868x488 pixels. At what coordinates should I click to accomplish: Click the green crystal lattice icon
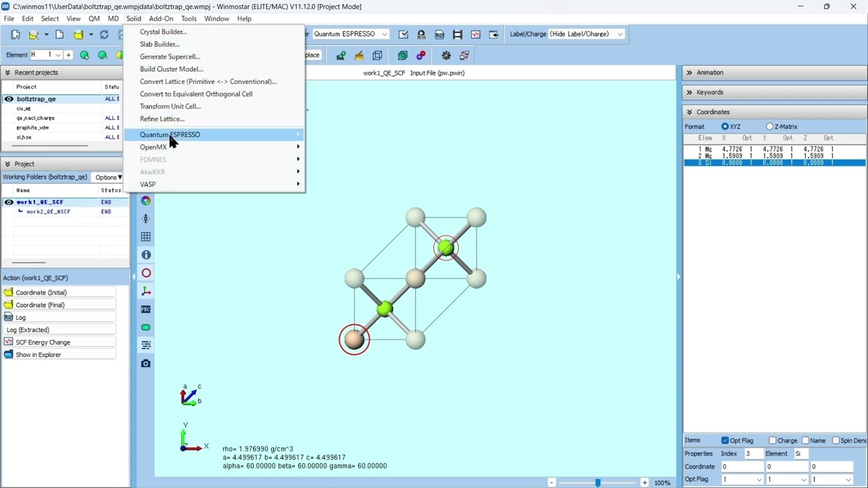[x=403, y=56]
